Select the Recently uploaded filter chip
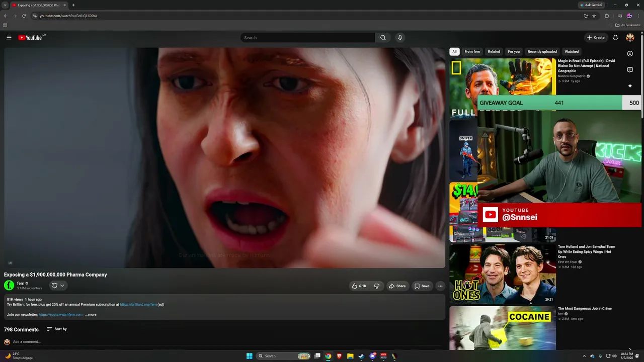Screen dimensions: 644x362 542,52
